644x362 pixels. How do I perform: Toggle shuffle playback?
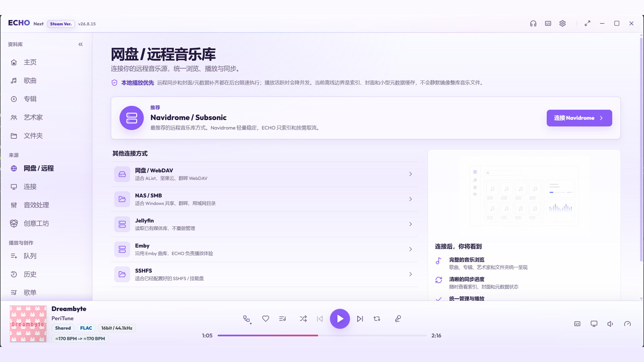(x=303, y=319)
